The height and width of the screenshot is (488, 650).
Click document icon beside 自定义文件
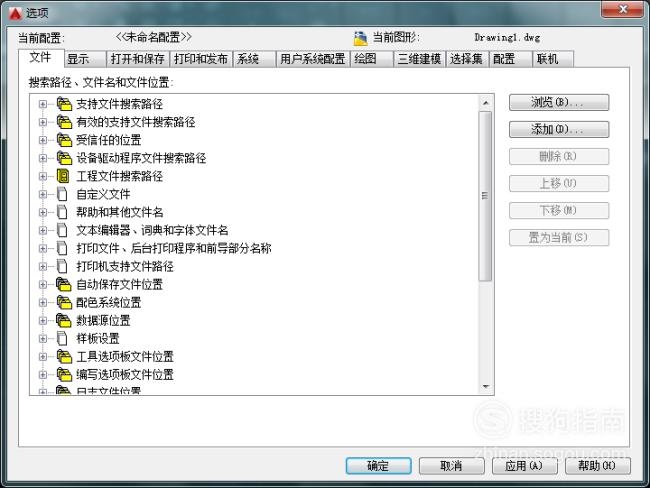tap(62, 194)
